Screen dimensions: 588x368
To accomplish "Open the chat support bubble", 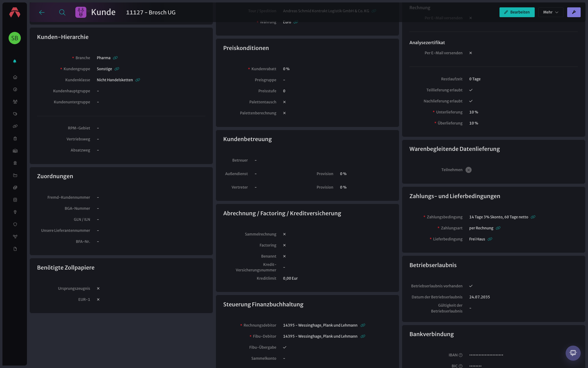I will (x=573, y=353).
